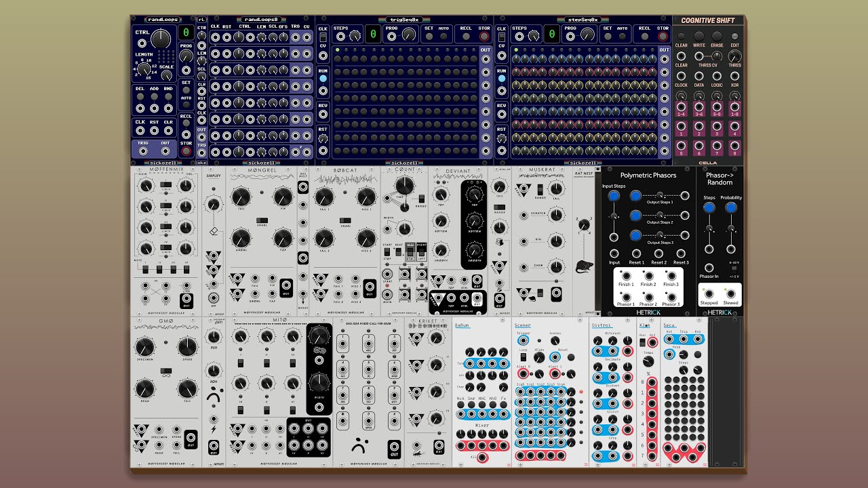Click the RND button on randLoops
The image size is (868, 488).
(167, 96)
